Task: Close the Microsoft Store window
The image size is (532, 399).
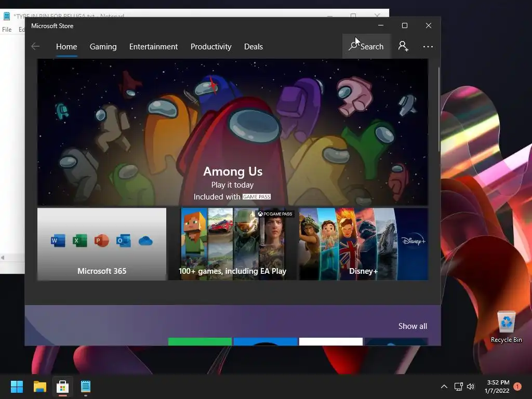Action: pyautogui.click(x=429, y=25)
